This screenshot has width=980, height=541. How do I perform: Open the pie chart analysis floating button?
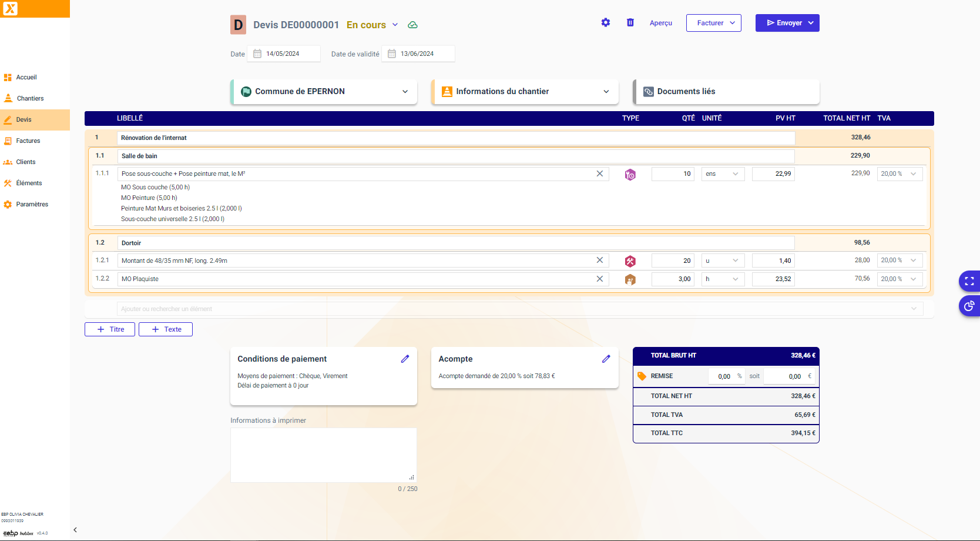click(x=969, y=306)
